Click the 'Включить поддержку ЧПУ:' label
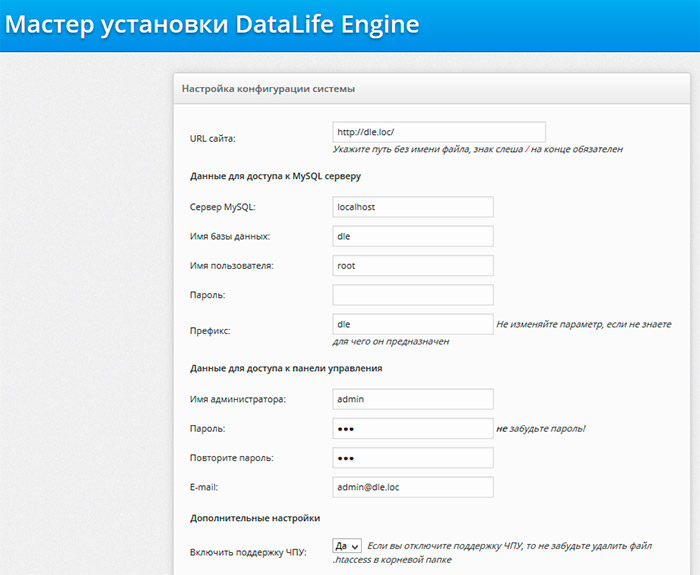The image size is (700, 575). [248, 553]
